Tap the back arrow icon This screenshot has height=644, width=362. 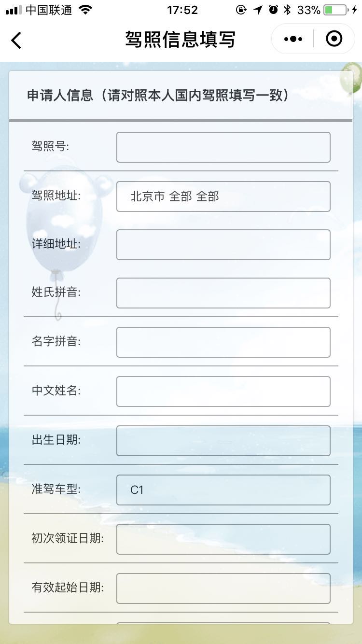coord(16,40)
